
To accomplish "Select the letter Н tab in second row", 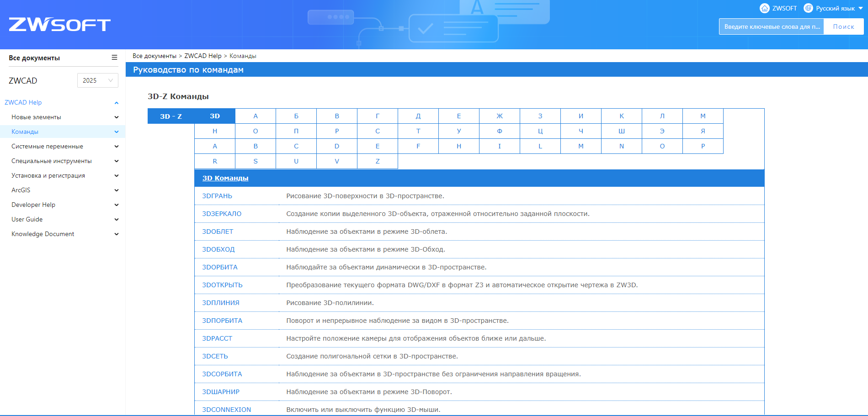I will (x=215, y=131).
